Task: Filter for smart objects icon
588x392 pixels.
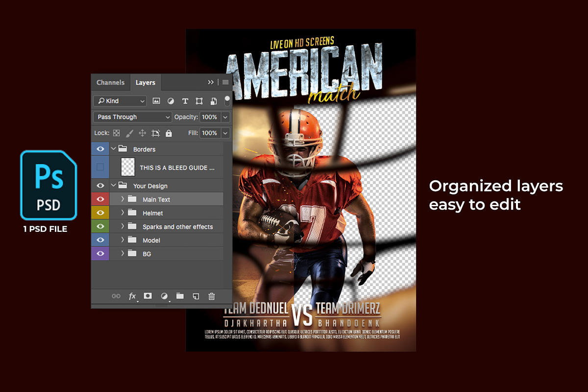Action: click(214, 101)
